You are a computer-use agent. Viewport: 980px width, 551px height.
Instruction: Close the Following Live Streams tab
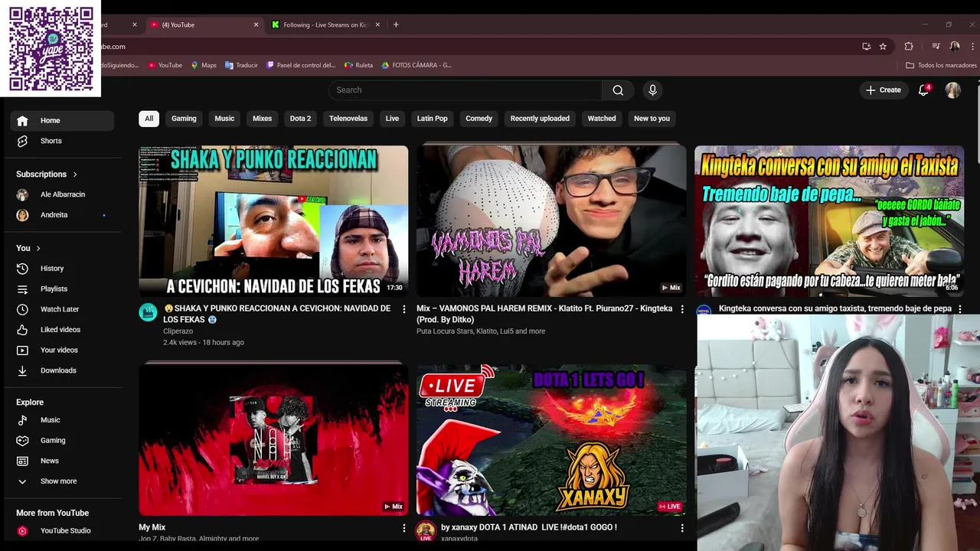(x=377, y=24)
